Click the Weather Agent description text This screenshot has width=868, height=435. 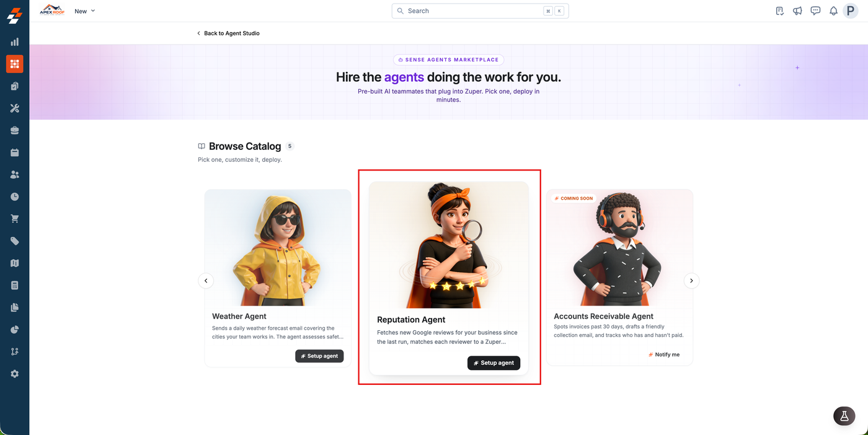(x=277, y=333)
